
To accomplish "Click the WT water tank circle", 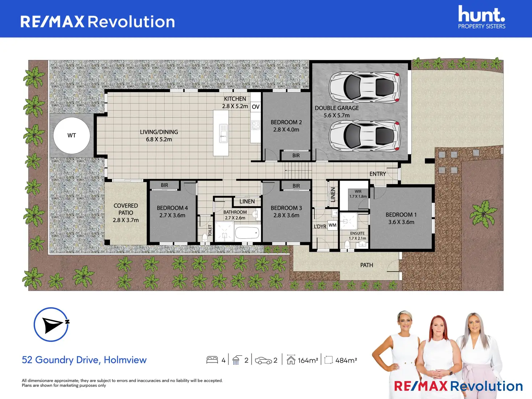I will [x=72, y=135].
